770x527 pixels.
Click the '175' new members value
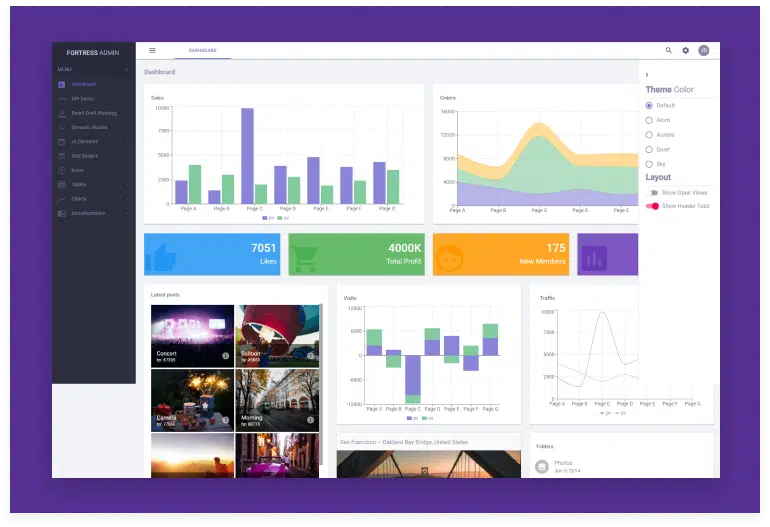556,248
